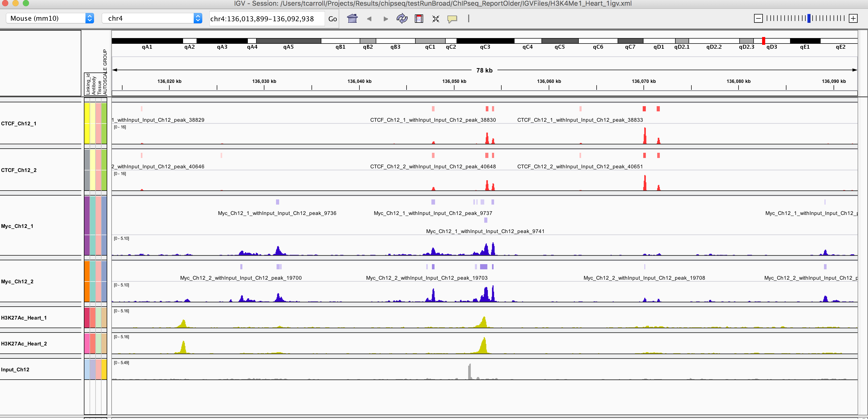Click peak label Myc_Ch12_2_withInput_Input_Ch12_peak_19700

pos(241,278)
